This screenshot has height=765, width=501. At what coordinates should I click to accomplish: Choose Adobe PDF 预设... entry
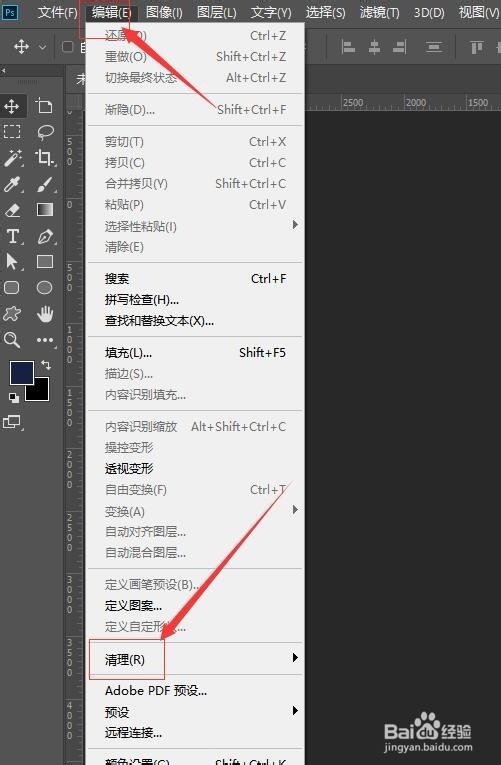click(x=195, y=691)
